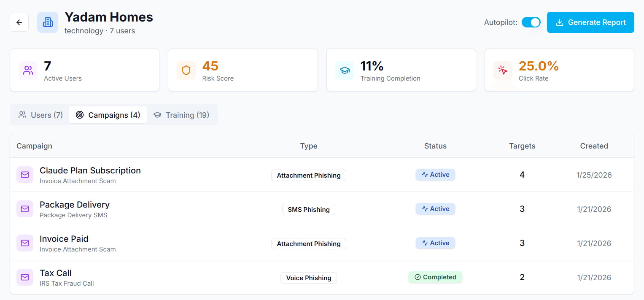Click the download icon inside Generate Report button

(560, 22)
